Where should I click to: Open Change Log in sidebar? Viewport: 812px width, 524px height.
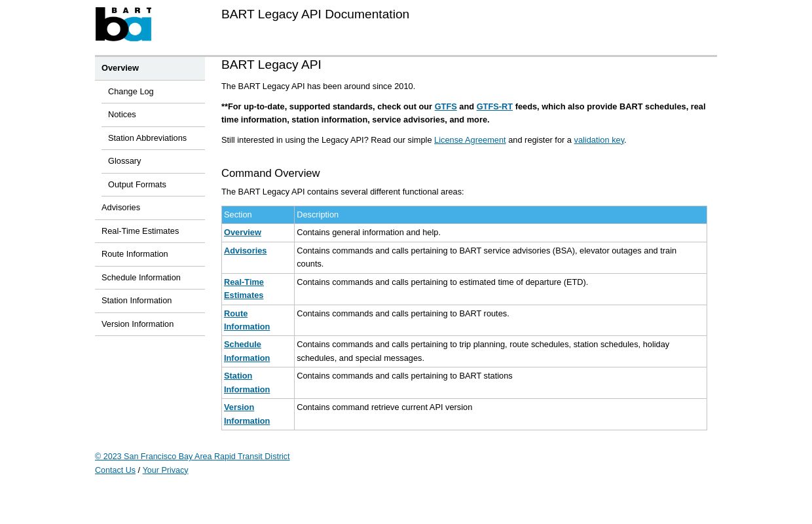point(153,92)
